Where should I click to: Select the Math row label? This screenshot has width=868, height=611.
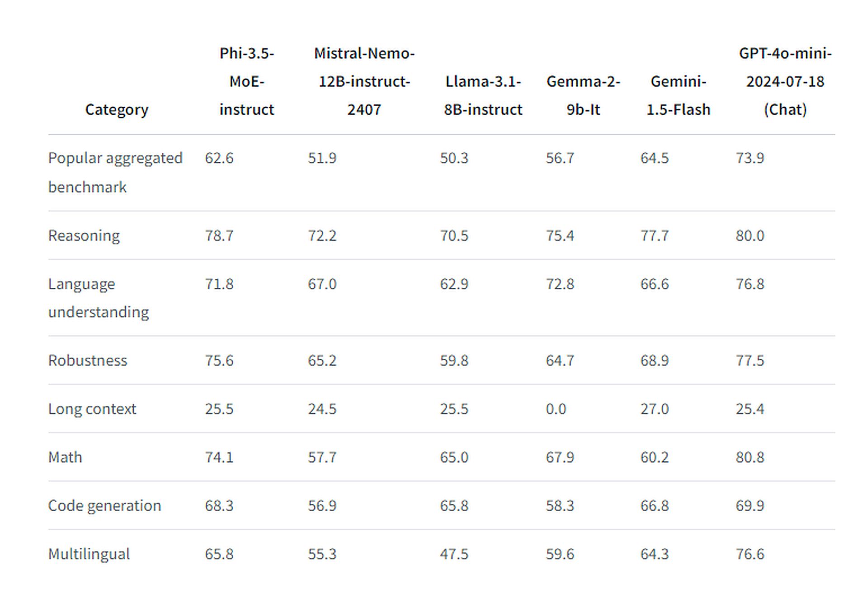click(65, 457)
